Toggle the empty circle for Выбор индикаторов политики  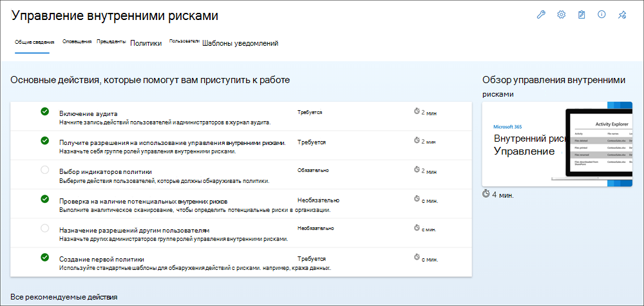45,169
